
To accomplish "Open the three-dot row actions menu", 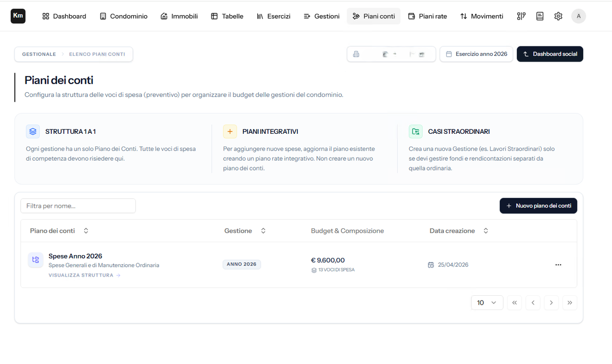I will click(x=558, y=265).
